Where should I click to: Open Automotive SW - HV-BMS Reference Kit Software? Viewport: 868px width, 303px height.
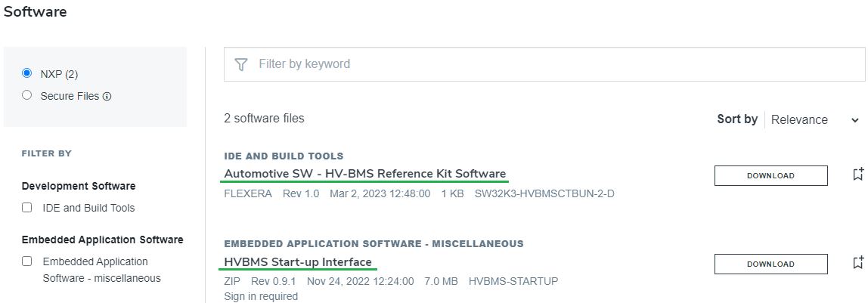(365, 174)
